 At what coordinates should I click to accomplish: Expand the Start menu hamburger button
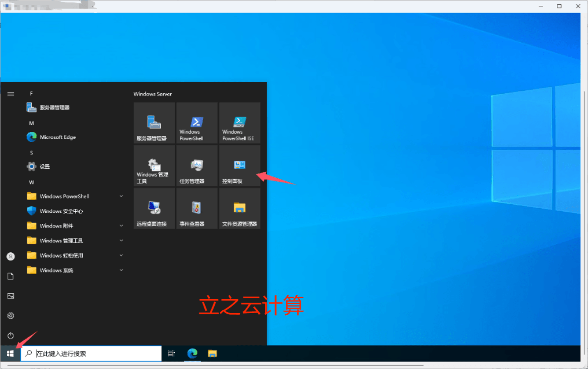click(x=11, y=94)
